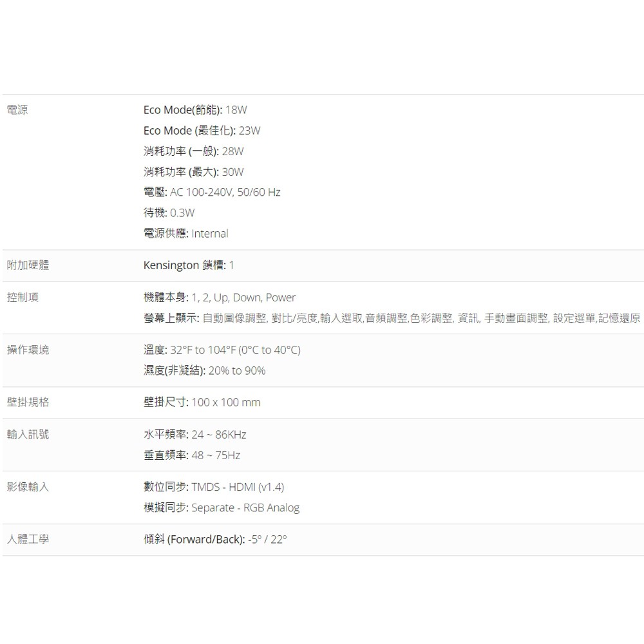Select the 電源供應 Internal line
This screenshot has height=644, width=644.
pos(185,233)
